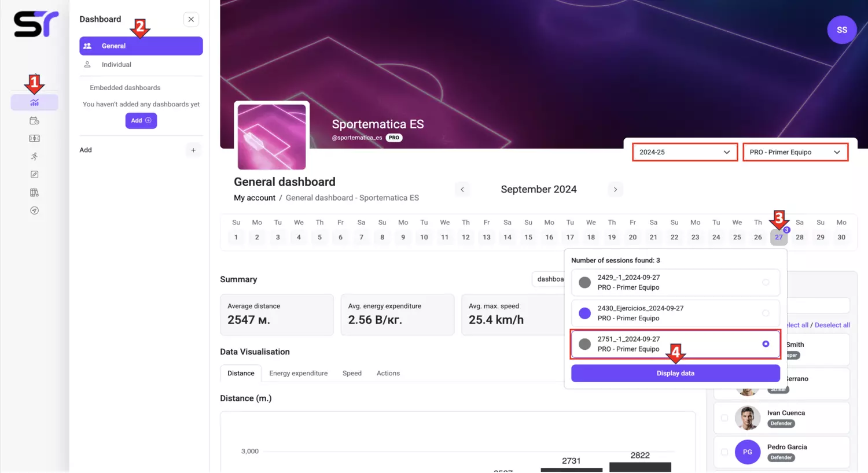Go to next month with right chevron
The image size is (868, 473).
[615, 189]
